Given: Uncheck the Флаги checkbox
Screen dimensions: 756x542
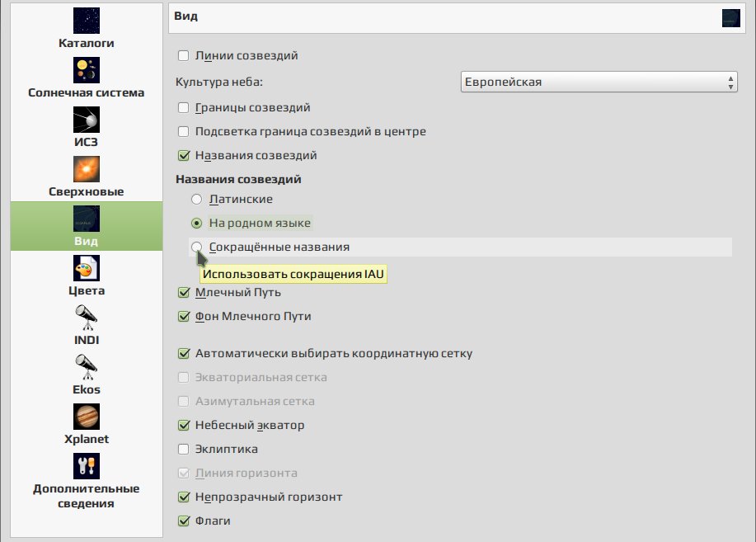Looking at the screenshot, I should click(183, 521).
